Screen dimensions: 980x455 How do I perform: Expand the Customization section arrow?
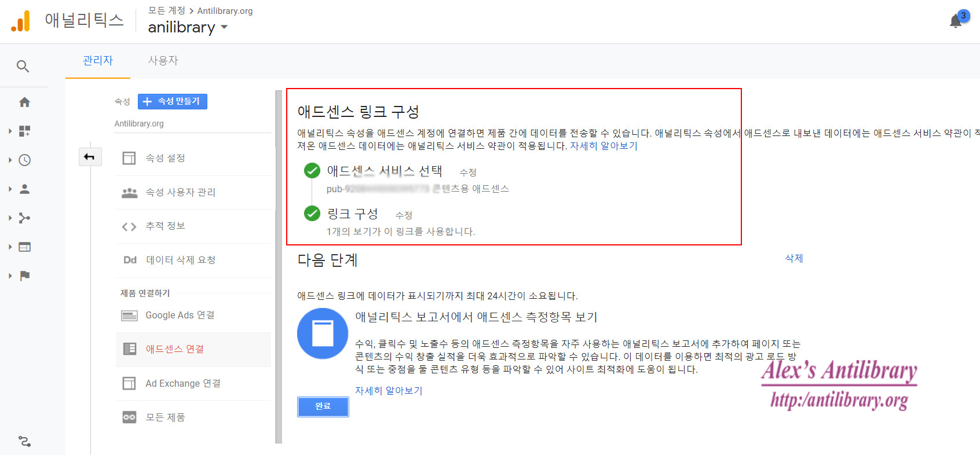coord(10,131)
